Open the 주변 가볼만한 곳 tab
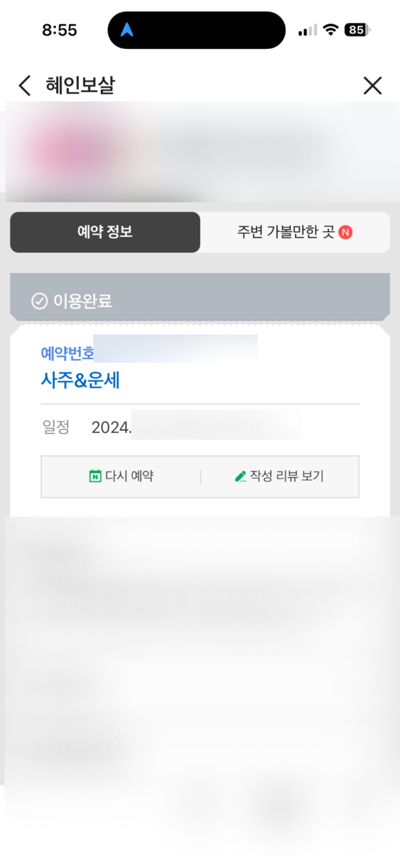400x868 pixels. pos(286,232)
